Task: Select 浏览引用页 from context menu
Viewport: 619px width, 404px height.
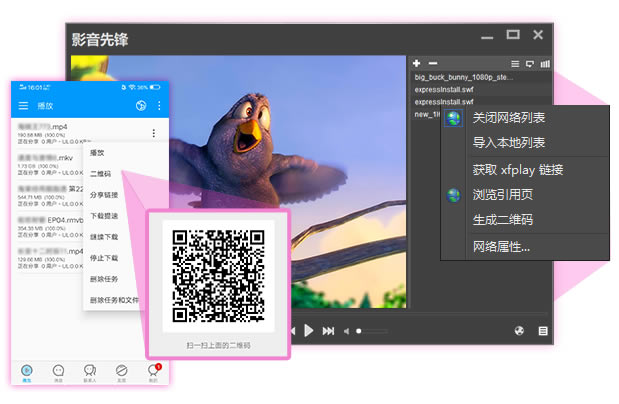Action: coord(502,195)
